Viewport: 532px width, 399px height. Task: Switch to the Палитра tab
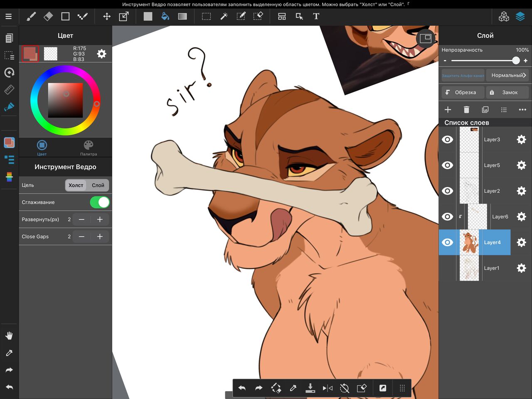tap(89, 148)
